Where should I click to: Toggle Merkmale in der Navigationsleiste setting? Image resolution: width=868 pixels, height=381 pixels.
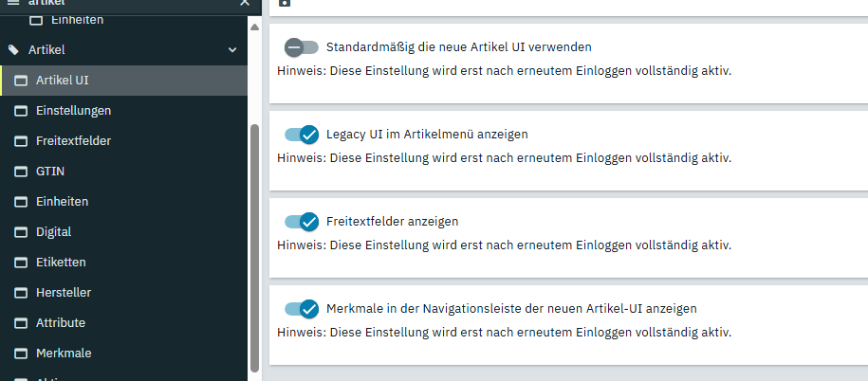tap(302, 309)
